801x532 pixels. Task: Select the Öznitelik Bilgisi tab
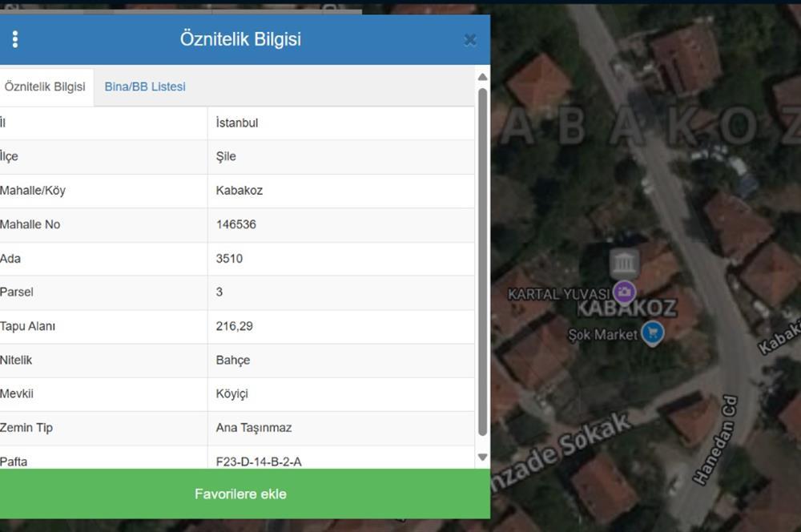tap(46, 87)
